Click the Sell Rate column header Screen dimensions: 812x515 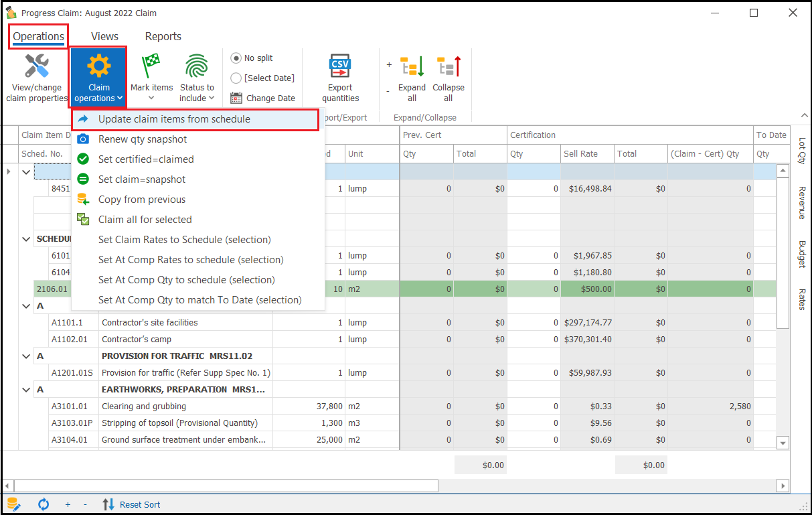[x=587, y=153]
